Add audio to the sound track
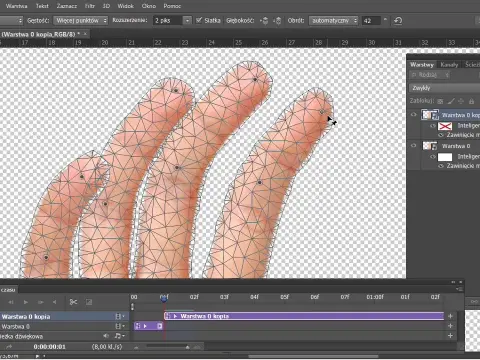 [450, 336]
